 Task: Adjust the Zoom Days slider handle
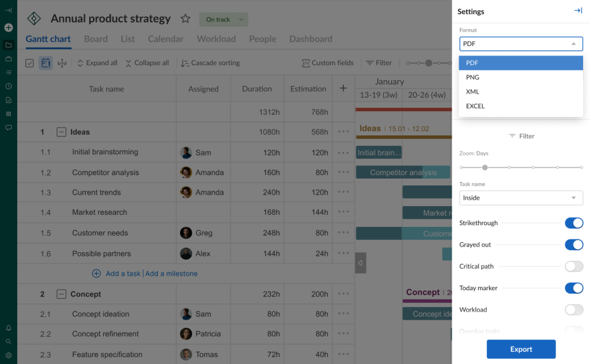point(485,168)
